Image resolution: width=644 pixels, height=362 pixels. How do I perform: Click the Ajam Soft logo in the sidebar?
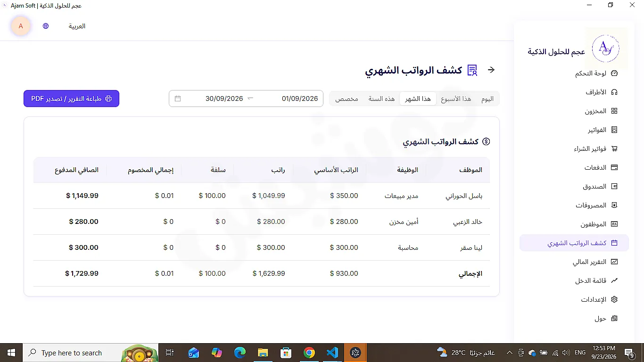click(x=606, y=49)
